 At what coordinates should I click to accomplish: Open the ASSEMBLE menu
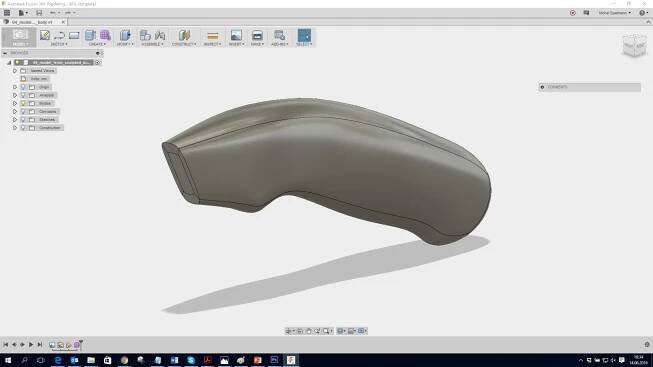point(152,44)
